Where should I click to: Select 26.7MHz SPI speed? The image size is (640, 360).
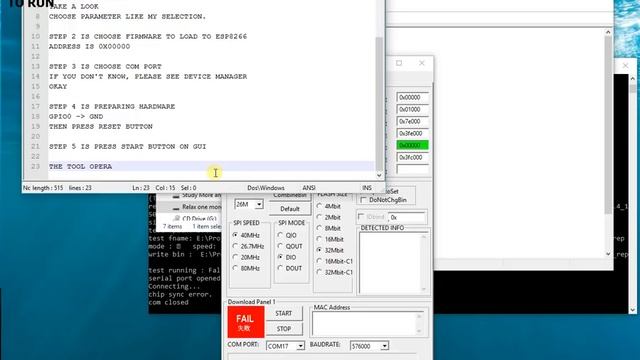[249, 246]
